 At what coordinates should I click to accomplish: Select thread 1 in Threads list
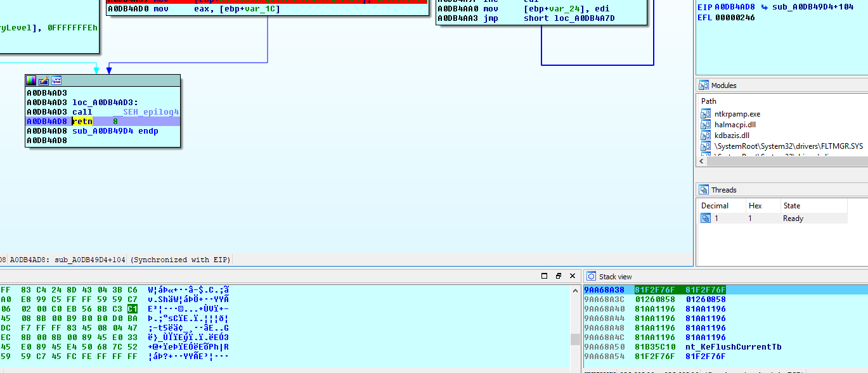716,218
